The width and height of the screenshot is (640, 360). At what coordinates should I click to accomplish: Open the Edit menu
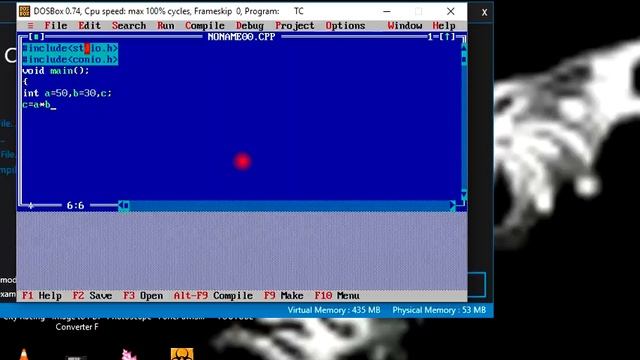click(x=89, y=26)
